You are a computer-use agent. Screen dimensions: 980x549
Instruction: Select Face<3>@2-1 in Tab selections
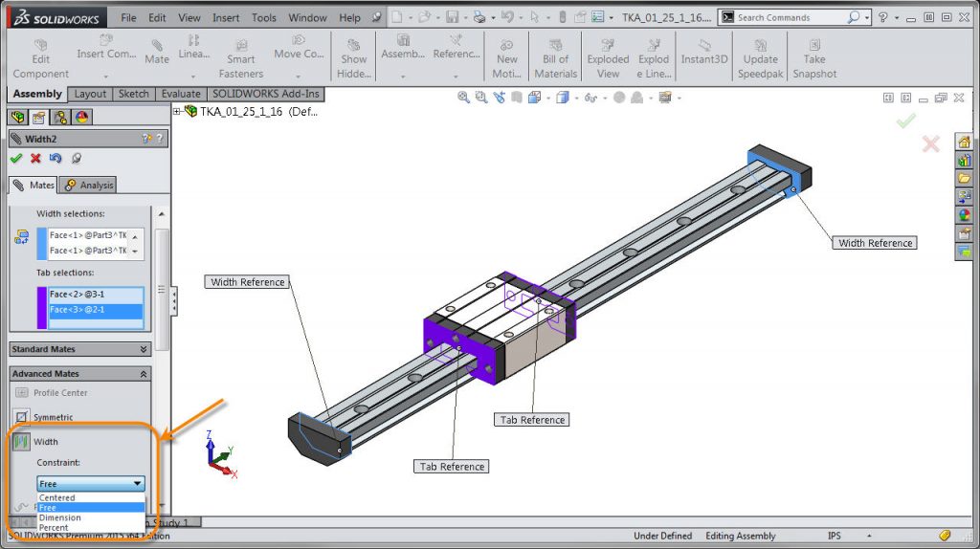[x=96, y=310]
